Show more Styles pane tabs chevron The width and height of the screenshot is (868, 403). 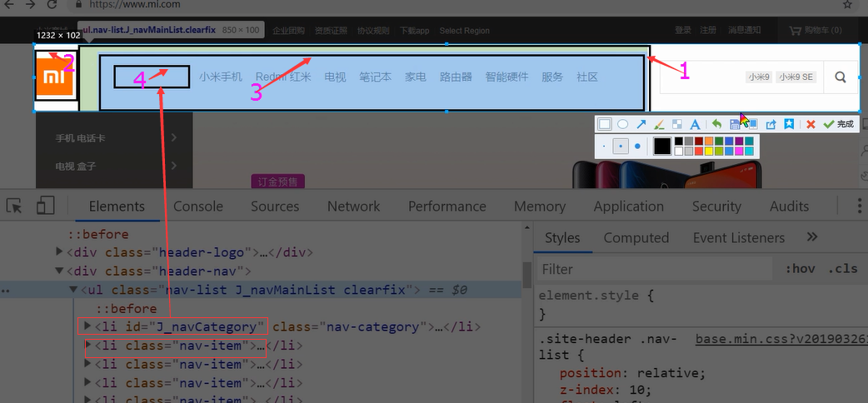(x=812, y=237)
